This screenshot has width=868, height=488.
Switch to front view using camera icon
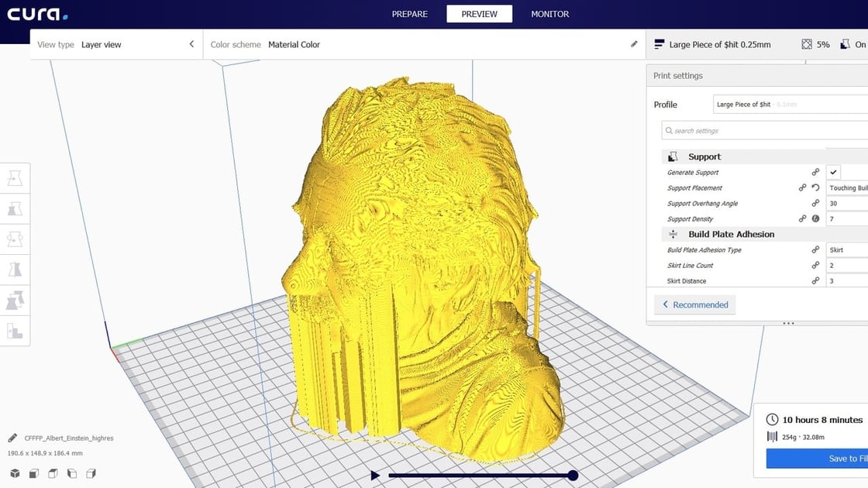pyautogui.click(x=32, y=473)
